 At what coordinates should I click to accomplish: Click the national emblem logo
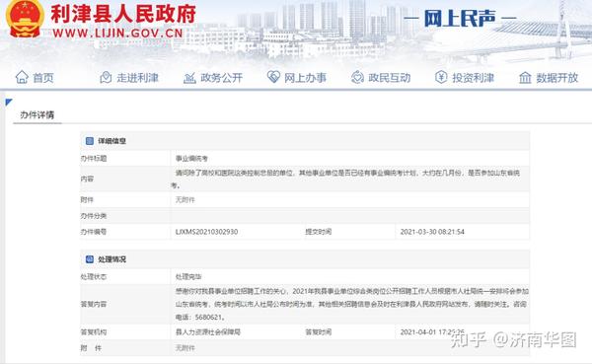point(26,19)
